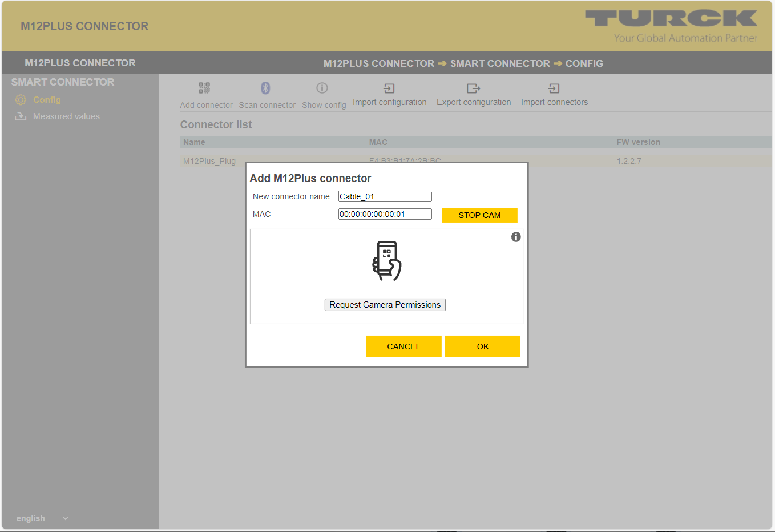Viewport: 775px width, 532px height.
Task: Click M12PLUS CONNECTOR in the sidebar header
Action: [x=80, y=63]
